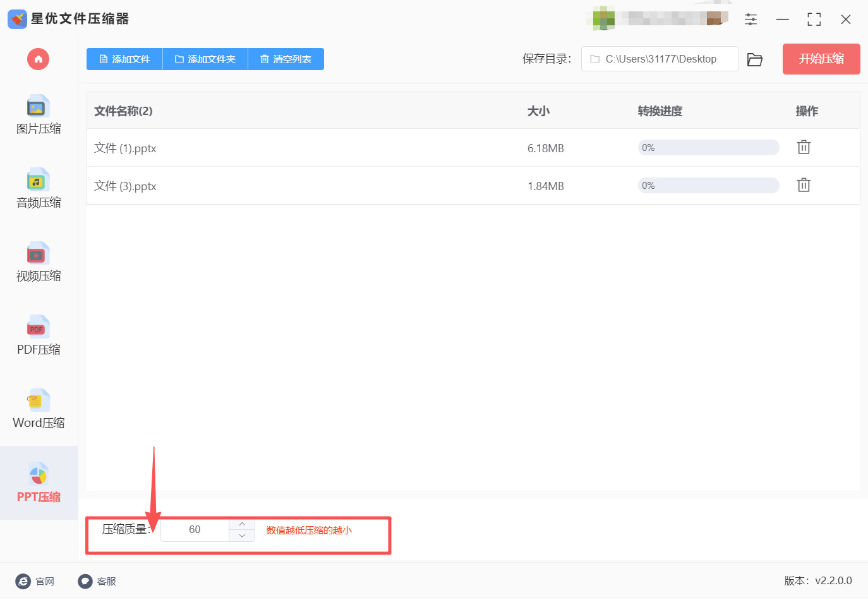This screenshot has width=868, height=600.
Task: Clear the list with 清空列表
Action: [x=286, y=59]
